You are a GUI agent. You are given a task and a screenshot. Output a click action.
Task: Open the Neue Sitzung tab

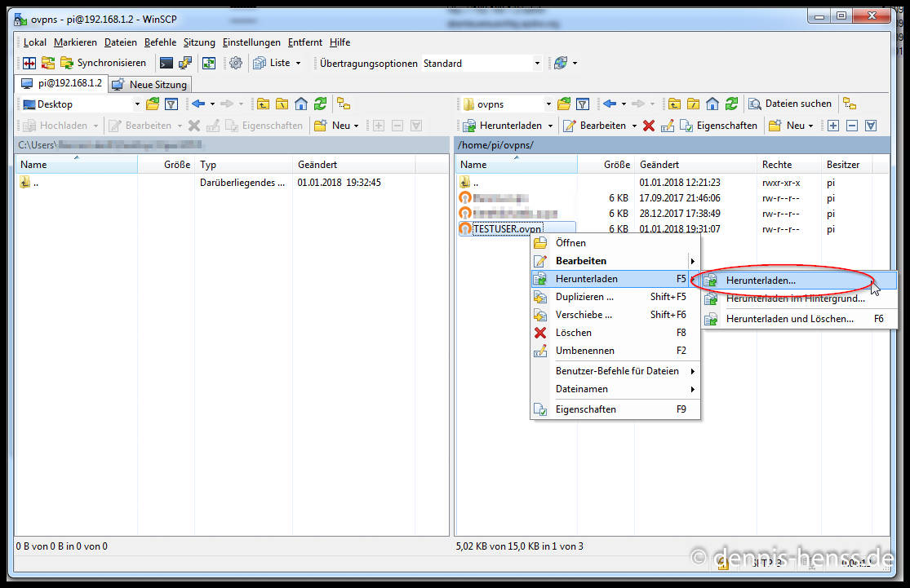pos(149,85)
